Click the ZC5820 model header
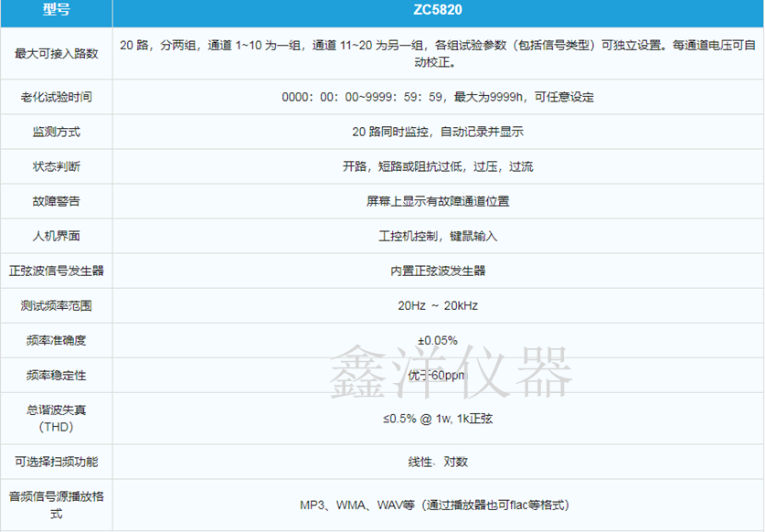This screenshot has width=765, height=532. pyautogui.click(x=438, y=13)
